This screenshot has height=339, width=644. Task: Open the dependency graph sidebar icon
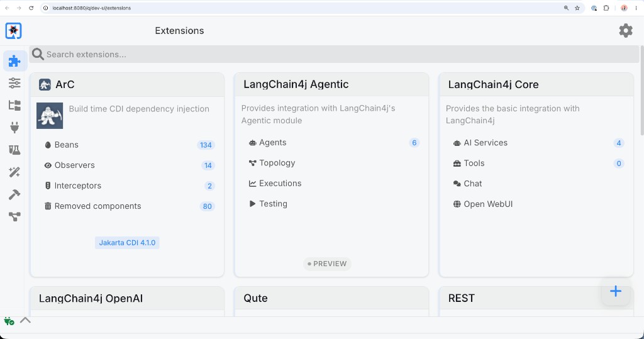coord(14,216)
